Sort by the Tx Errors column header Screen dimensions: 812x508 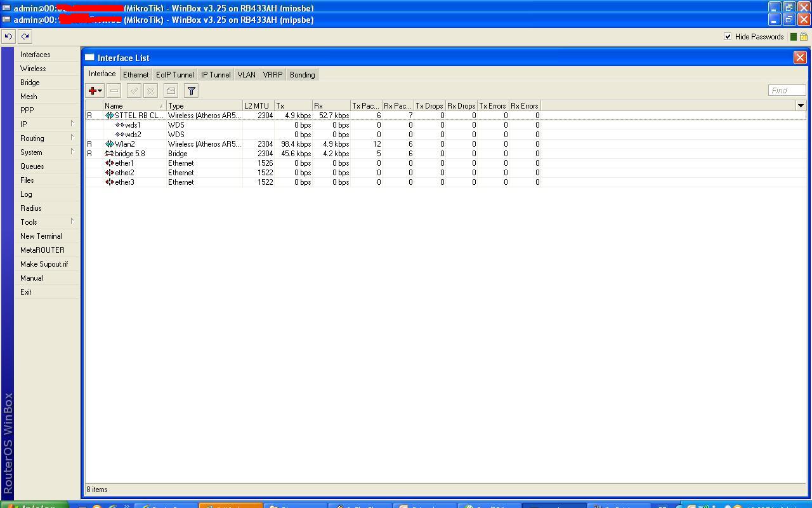pos(493,106)
